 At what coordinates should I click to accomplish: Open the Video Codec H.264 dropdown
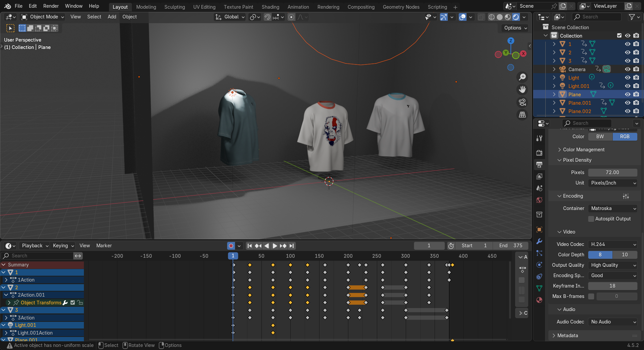(613, 244)
